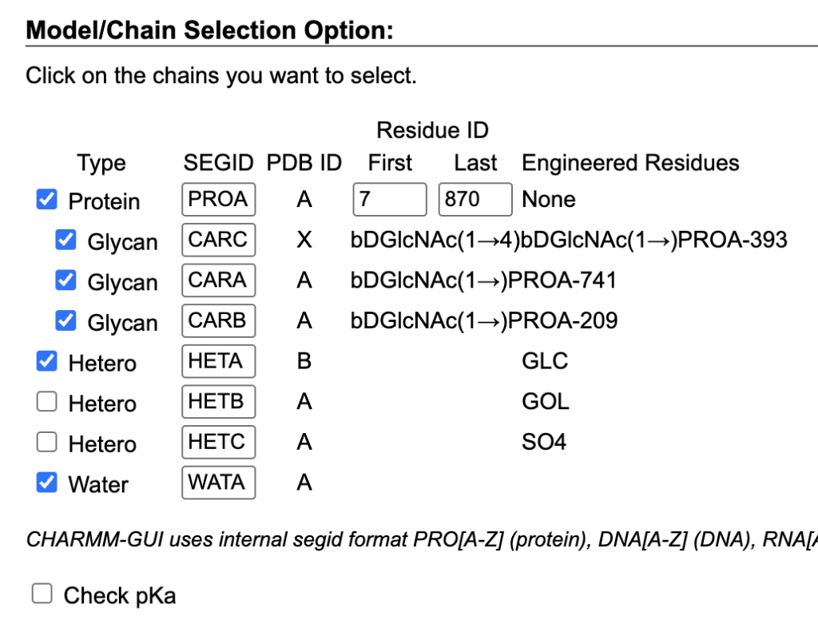Focus the WATA segid field
This screenshot has height=644, width=818.
(218, 483)
